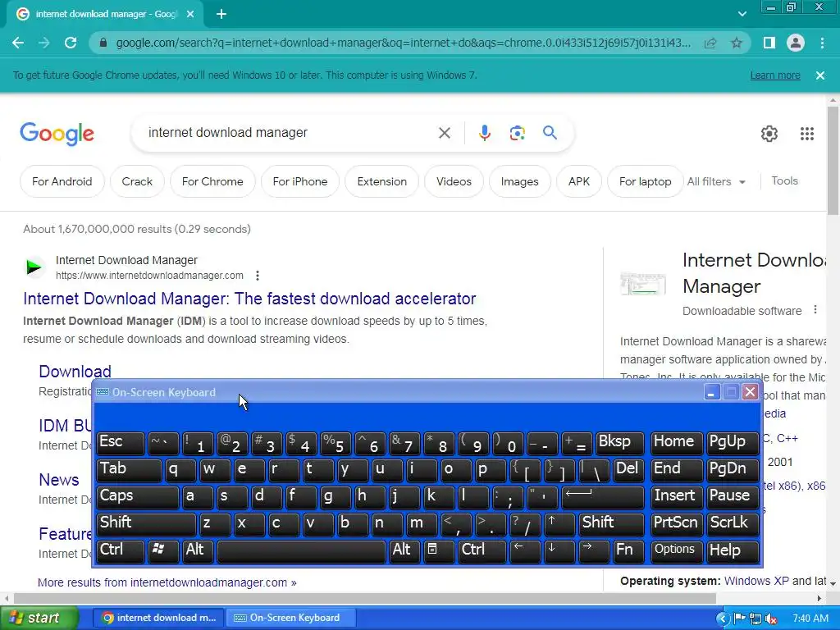840x630 pixels.
Task: Hit the left arrow key on the On-Screen Keyboard
Action: (524, 551)
